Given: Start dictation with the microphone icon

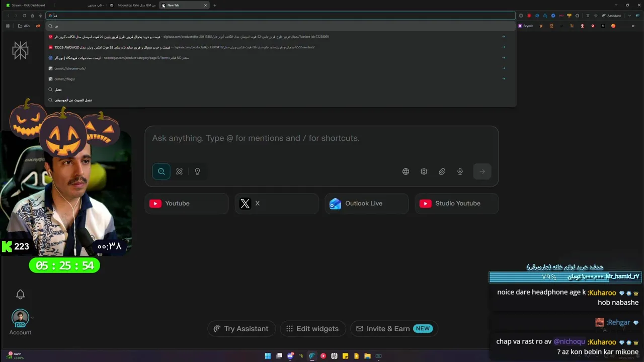Looking at the screenshot, I should point(460,171).
